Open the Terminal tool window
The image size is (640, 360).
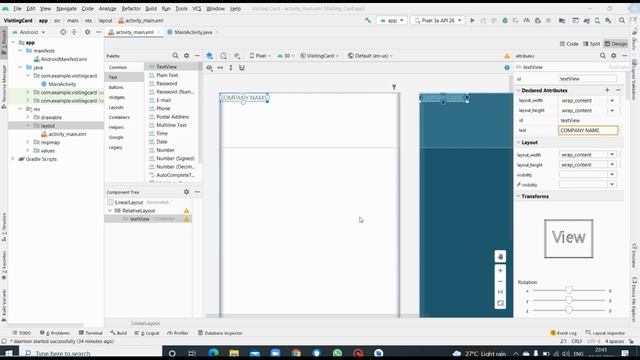click(x=91, y=333)
